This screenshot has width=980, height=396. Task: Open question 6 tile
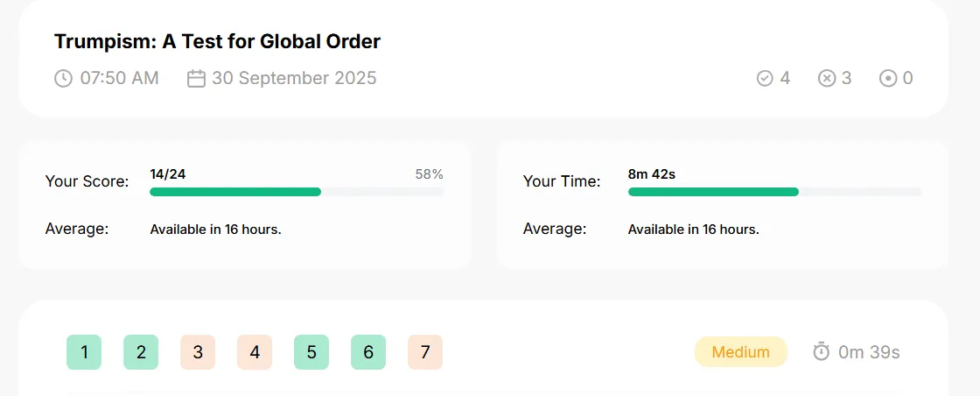368,352
